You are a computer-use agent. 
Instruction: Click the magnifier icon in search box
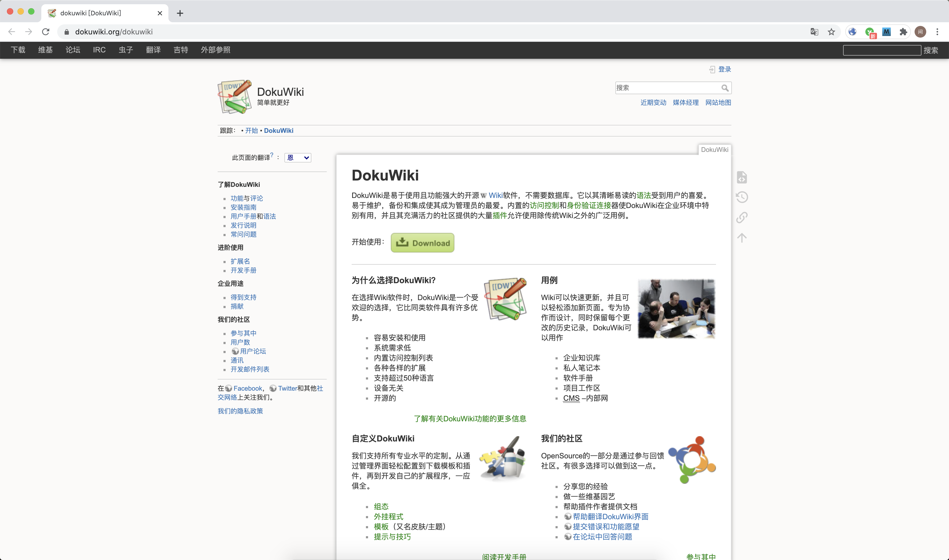(x=725, y=88)
